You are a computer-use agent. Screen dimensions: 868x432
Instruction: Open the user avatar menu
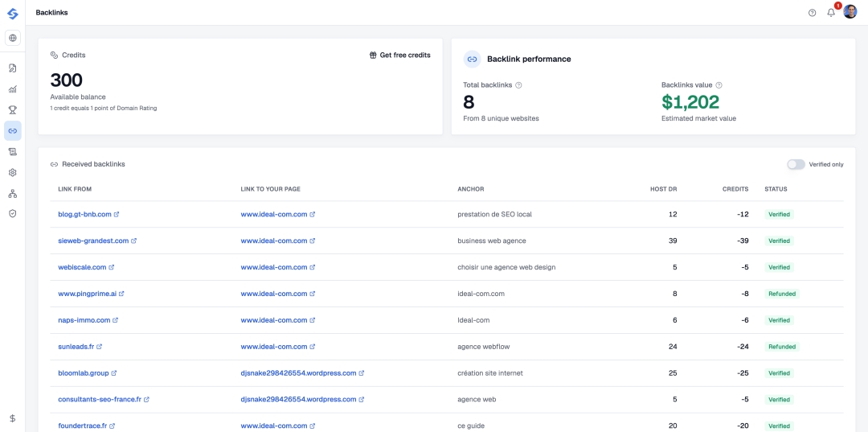850,11
